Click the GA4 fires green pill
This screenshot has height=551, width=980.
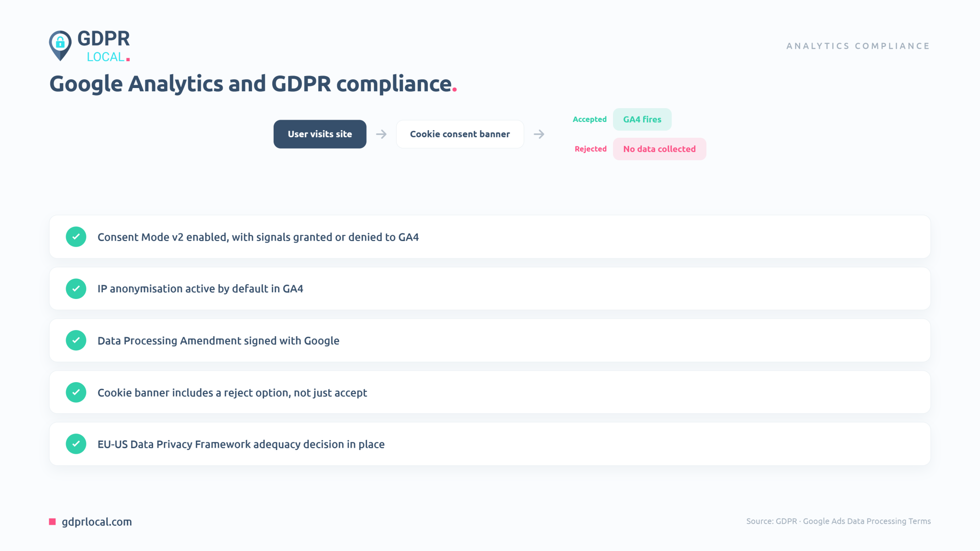[x=642, y=119]
